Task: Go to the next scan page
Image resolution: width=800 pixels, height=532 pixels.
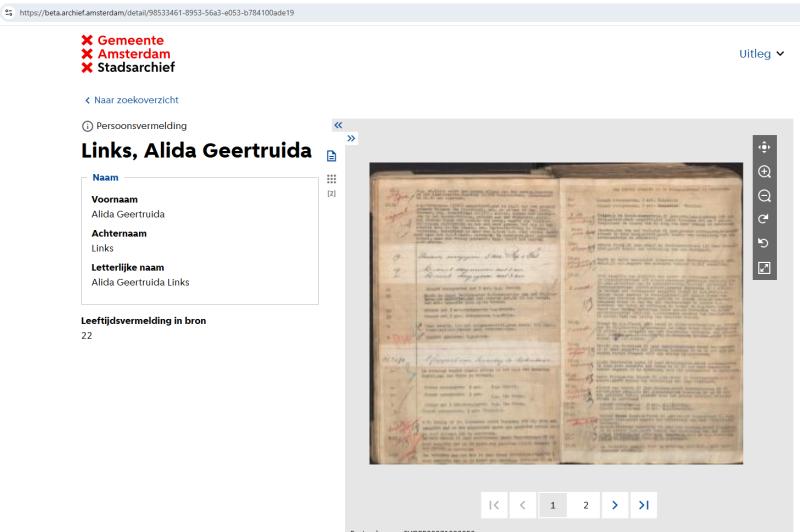Action: (x=614, y=505)
